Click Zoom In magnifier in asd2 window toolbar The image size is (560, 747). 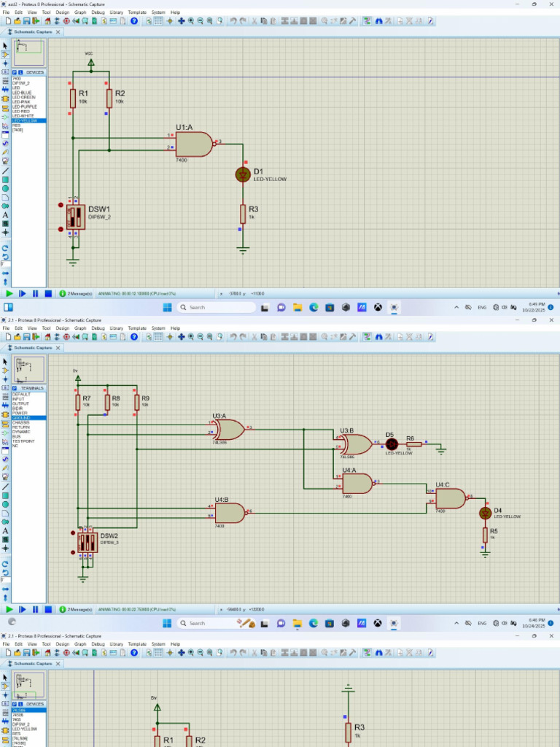point(191,21)
